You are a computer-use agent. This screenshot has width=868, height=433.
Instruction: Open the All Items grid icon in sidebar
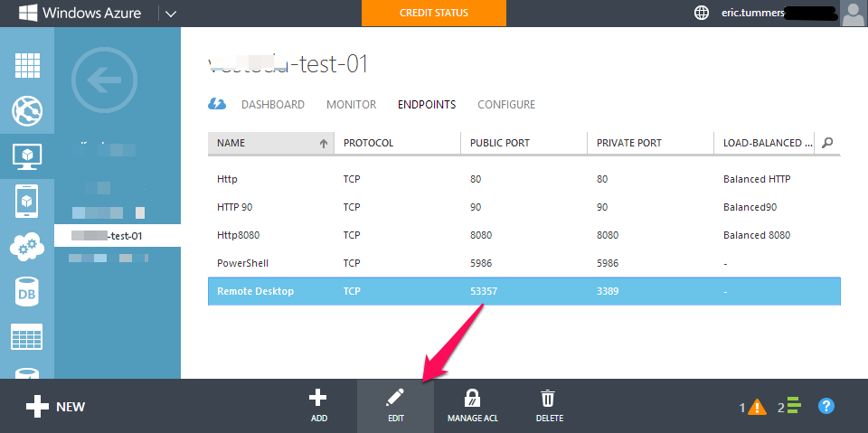[x=27, y=66]
